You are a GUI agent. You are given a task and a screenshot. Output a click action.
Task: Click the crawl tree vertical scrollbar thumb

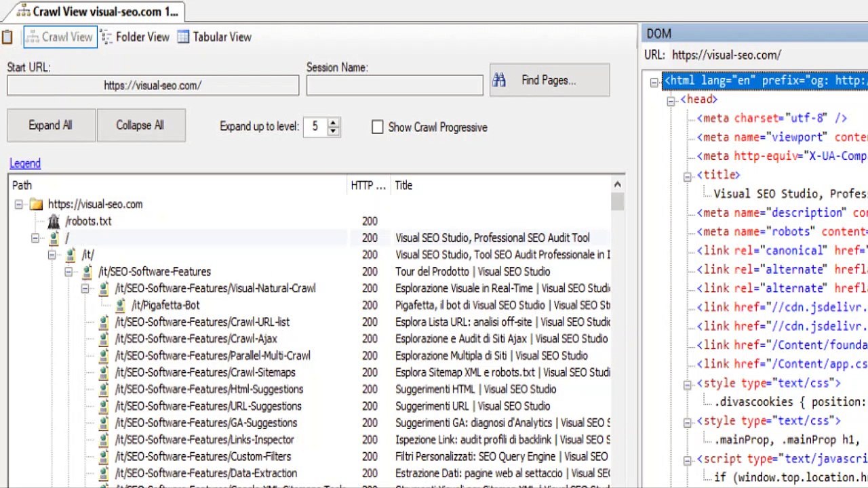tap(617, 202)
